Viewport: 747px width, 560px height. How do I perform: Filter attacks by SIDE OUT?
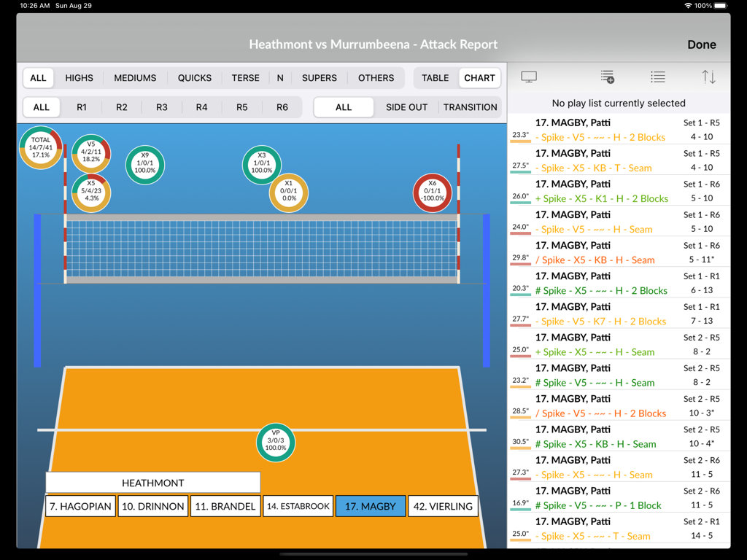coord(406,106)
